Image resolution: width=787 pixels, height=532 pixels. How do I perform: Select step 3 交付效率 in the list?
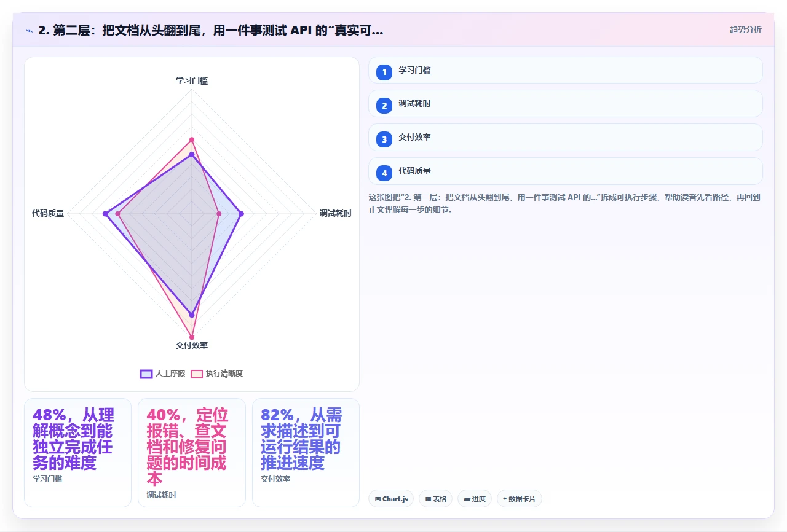pyautogui.click(x=565, y=137)
